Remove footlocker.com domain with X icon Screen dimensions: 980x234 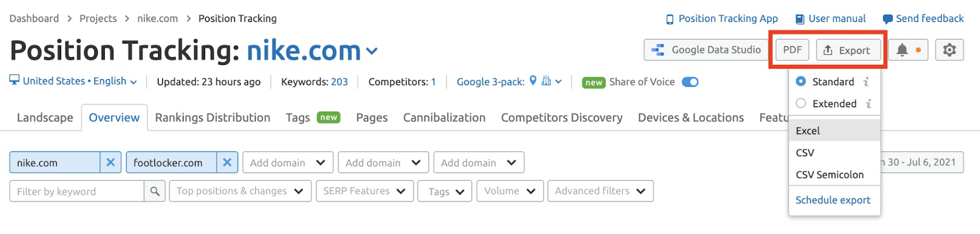pos(227,162)
